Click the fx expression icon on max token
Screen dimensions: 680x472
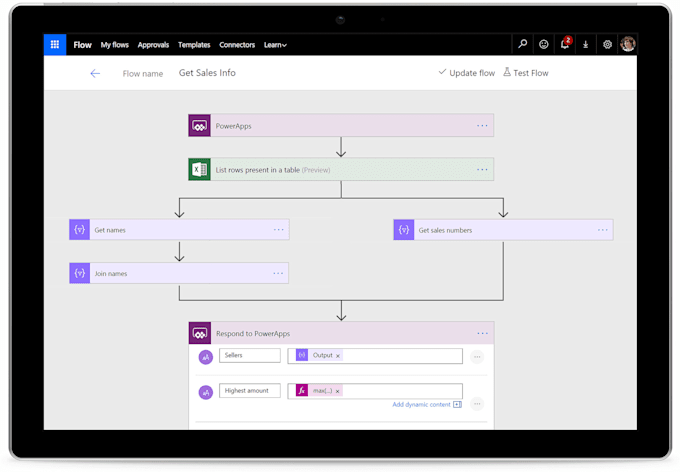(302, 390)
